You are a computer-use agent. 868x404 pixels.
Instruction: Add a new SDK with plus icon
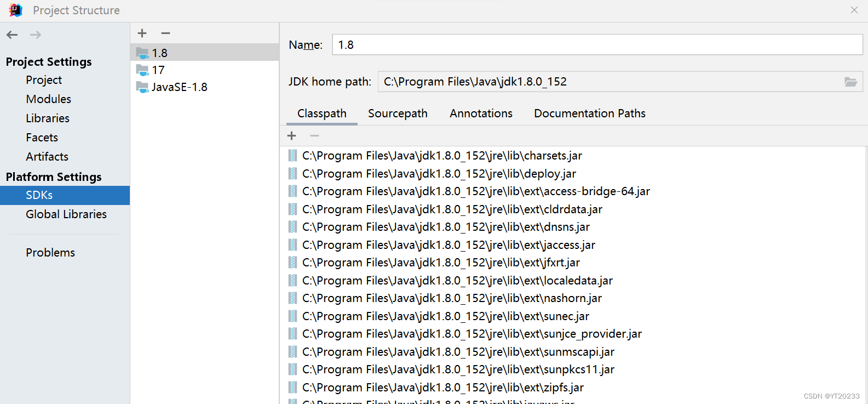[x=142, y=33]
